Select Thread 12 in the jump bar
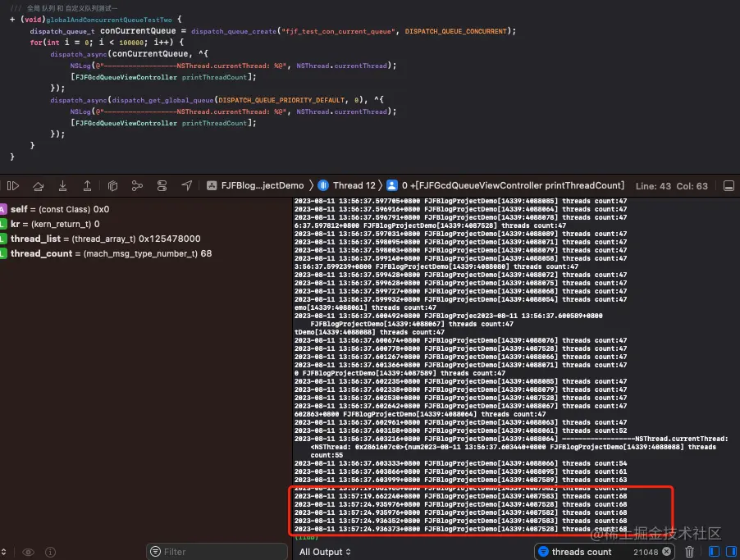Screen dimensions: 740x560 coord(347,186)
